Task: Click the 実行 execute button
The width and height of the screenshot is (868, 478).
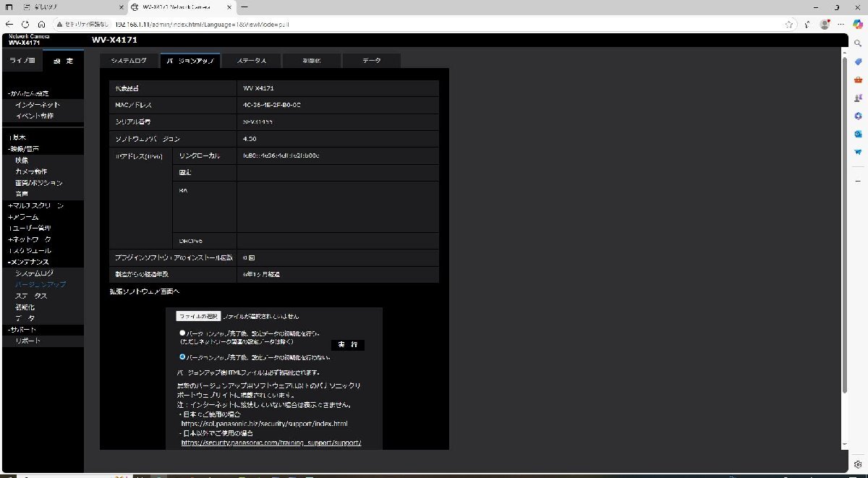Action: click(348, 345)
